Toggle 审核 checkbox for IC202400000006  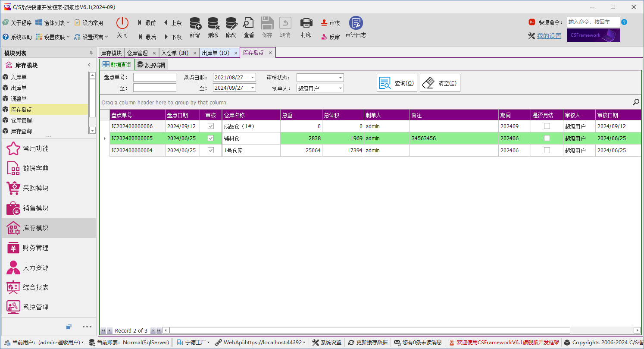tap(211, 126)
